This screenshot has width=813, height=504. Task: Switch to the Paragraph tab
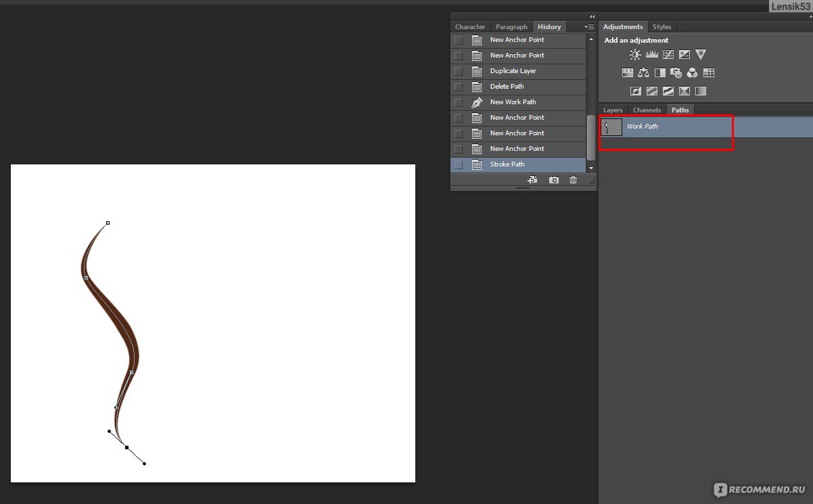click(x=511, y=27)
